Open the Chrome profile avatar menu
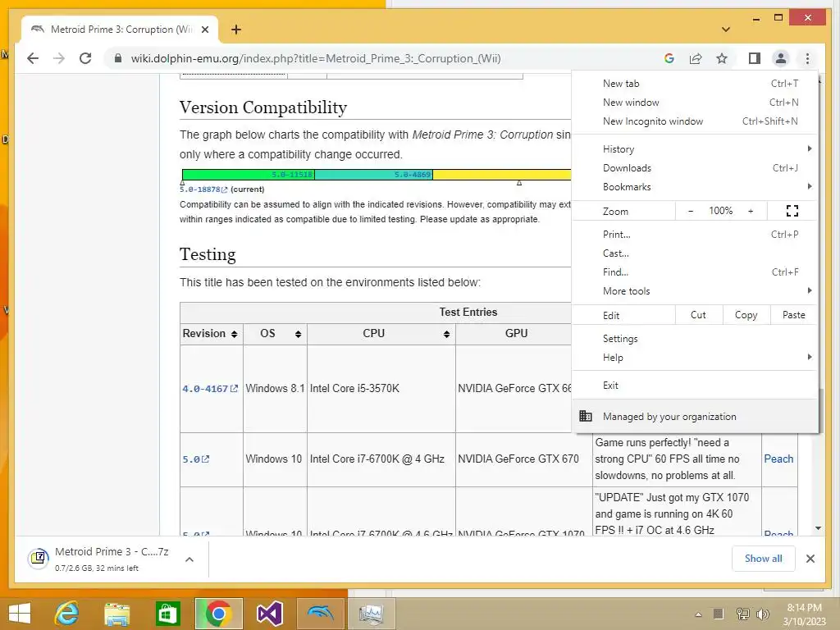This screenshot has width=840, height=630. 781,58
